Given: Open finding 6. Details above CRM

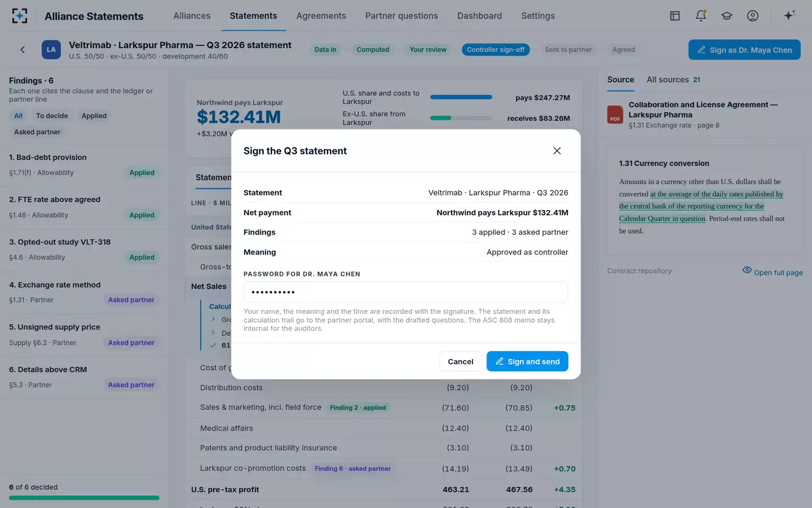Looking at the screenshot, I should tap(84, 377).
